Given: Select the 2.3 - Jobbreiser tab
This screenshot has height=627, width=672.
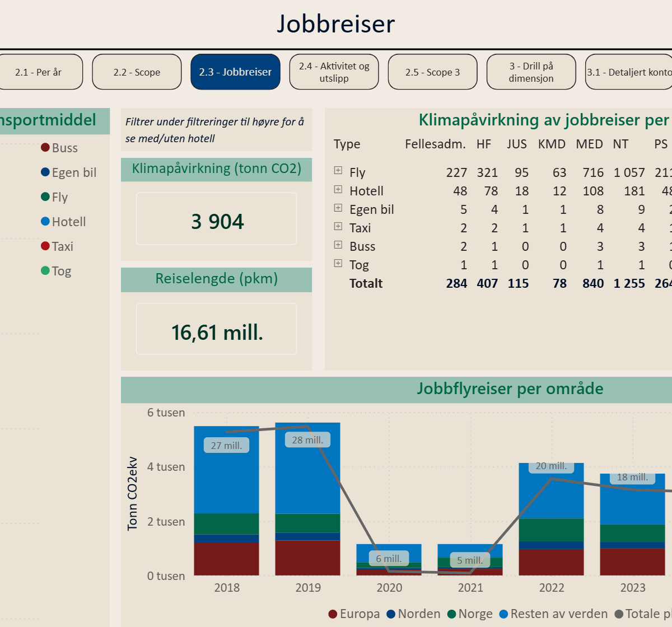Looking at the screenshot, I should tap(235, 72).
